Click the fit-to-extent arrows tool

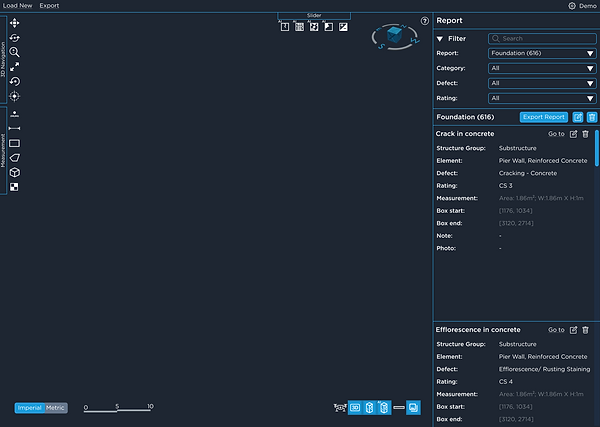[15, 67]
